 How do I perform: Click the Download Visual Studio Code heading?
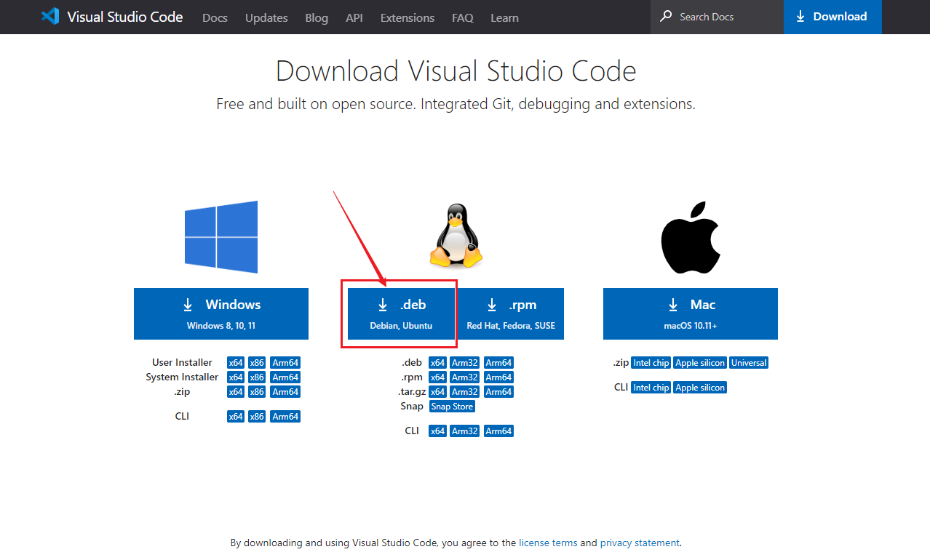(456, 71)
